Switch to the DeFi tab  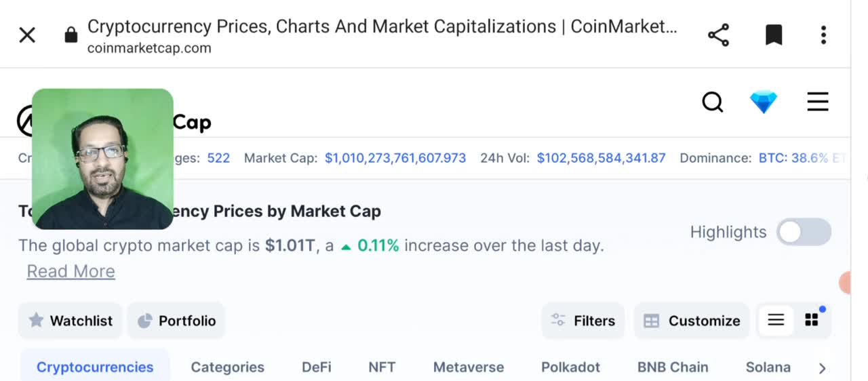pos(317,367)
